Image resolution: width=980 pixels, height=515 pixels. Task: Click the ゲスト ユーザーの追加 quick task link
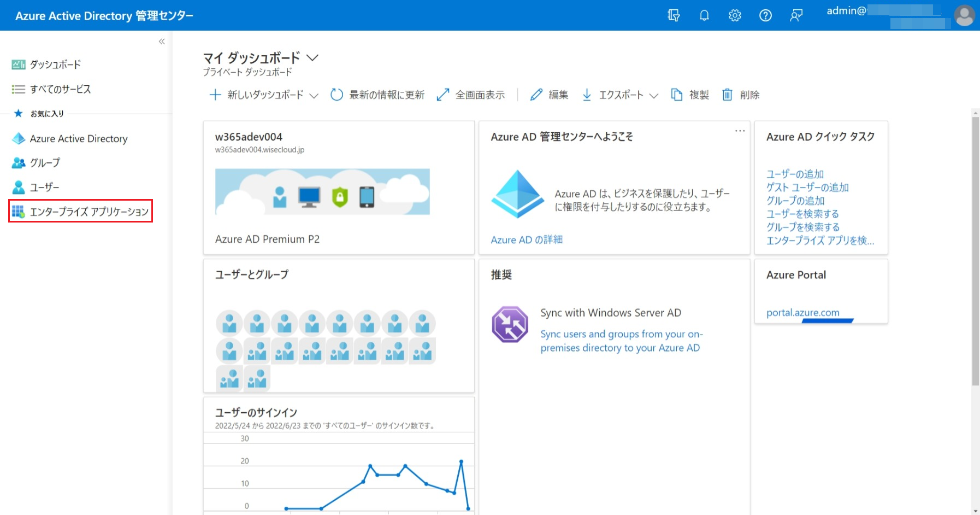(807, 188)
